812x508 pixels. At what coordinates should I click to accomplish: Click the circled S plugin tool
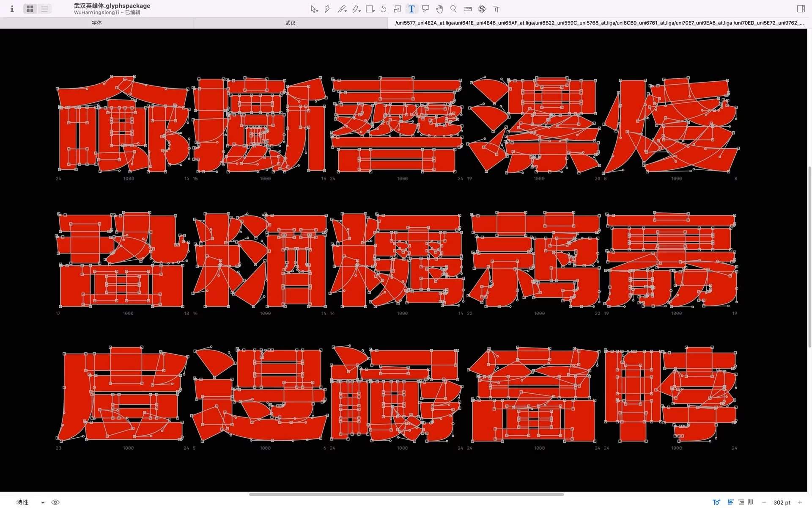pyautogui.click(x=482, y=9)
